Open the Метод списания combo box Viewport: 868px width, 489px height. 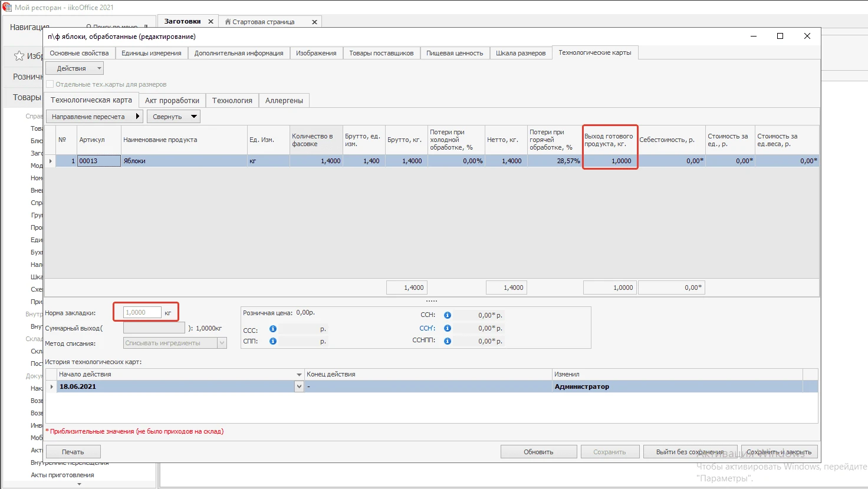(222, 343)
